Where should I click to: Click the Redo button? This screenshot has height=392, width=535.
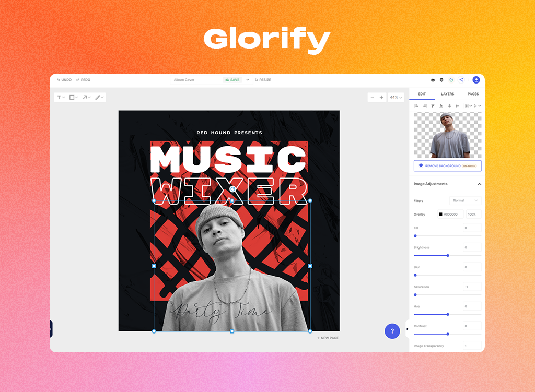pyautogui.click(x=83, y=80)
